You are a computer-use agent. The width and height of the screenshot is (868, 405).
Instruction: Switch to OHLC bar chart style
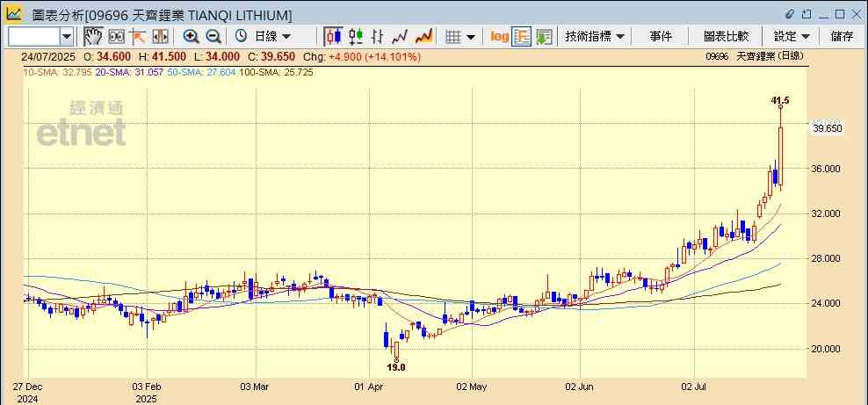378,37
